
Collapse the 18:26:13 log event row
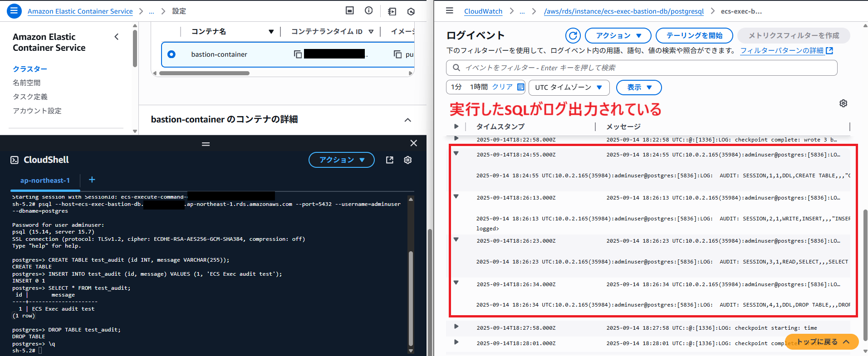point(456,197)
